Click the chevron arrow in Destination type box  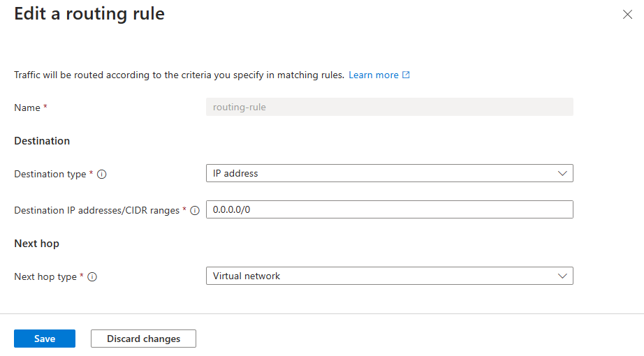pyautogui.click(x=562, y=174)
